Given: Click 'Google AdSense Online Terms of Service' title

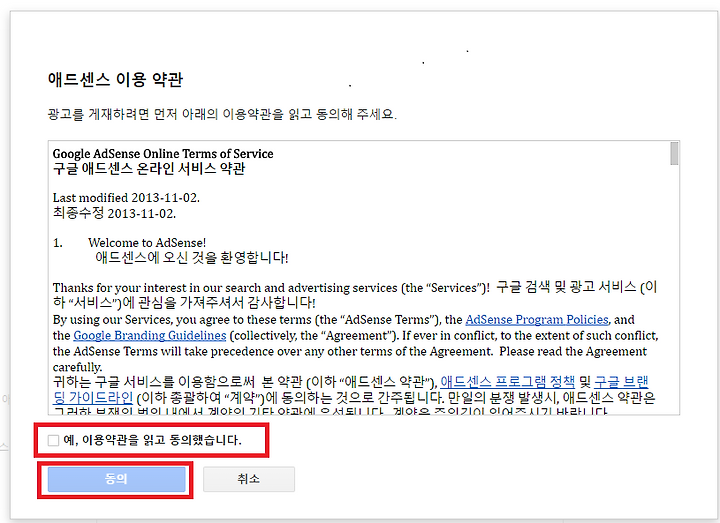Looking at the screenshot, I should (x=163, y=154).
